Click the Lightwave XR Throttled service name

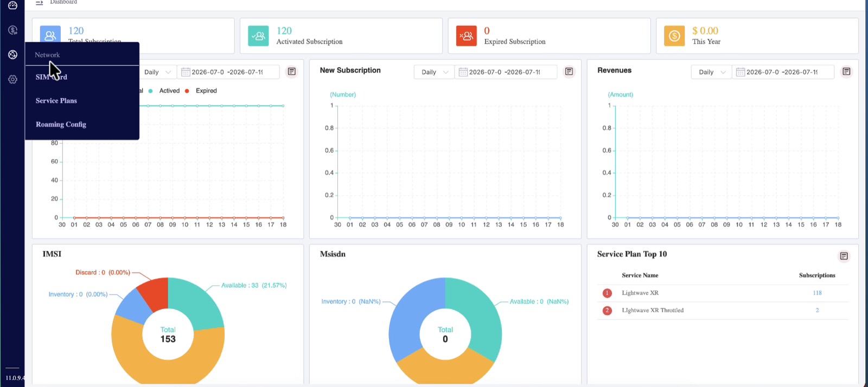653,310
